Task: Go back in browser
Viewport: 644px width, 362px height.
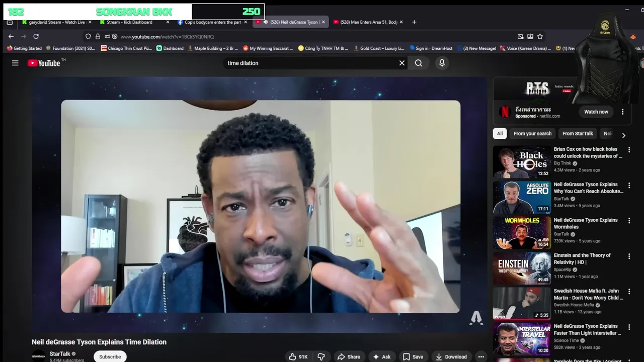Action: [x=11, y=36]
